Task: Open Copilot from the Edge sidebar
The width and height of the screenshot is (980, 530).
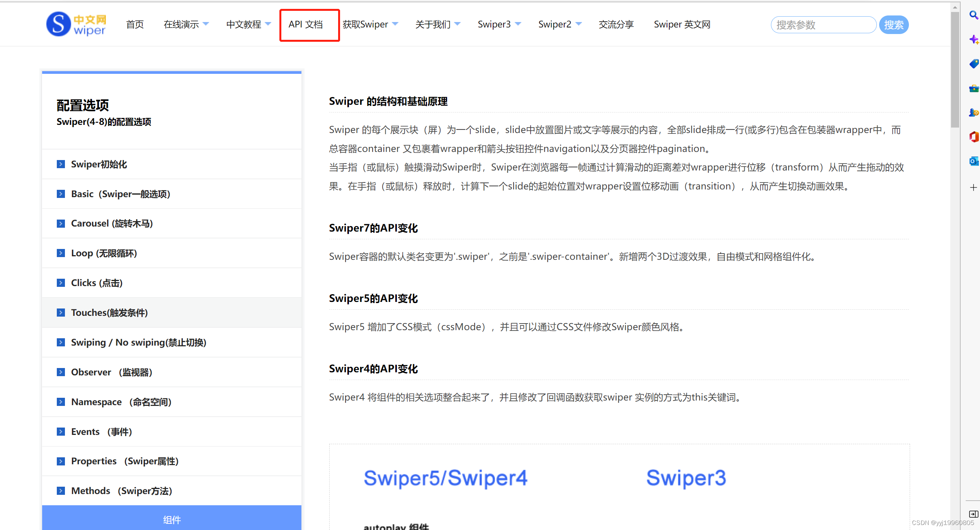Action: 973,39
